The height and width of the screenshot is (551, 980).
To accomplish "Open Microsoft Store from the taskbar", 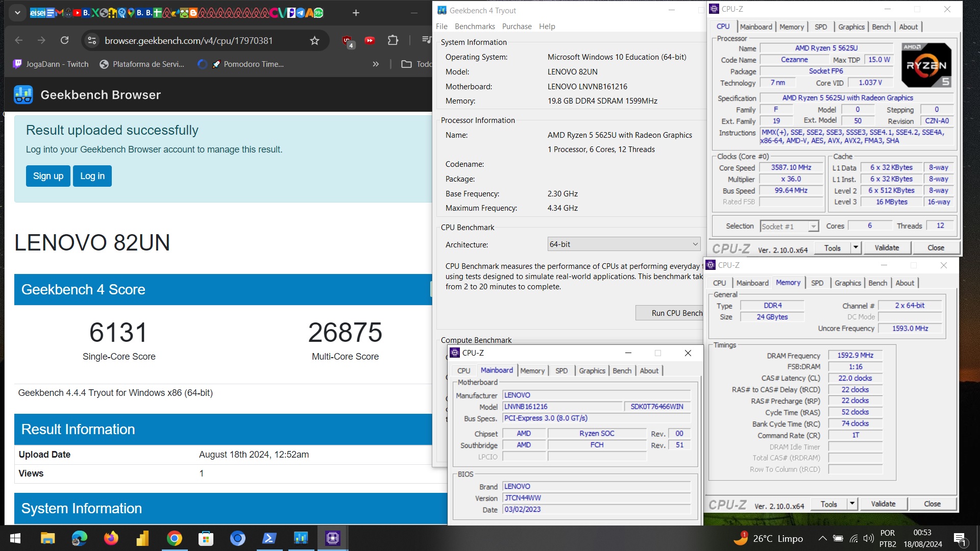I will (x=206, y=538).
